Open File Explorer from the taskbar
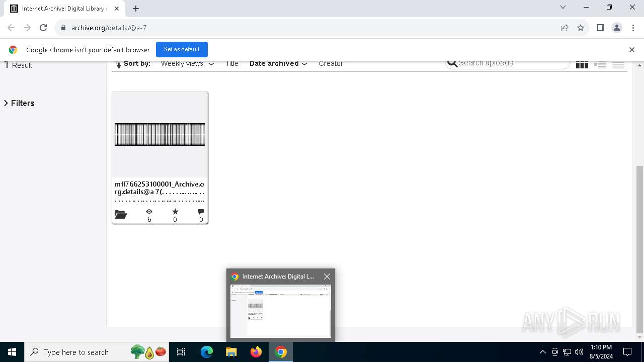This screenshot has height=362, width=644. [231, 352]
